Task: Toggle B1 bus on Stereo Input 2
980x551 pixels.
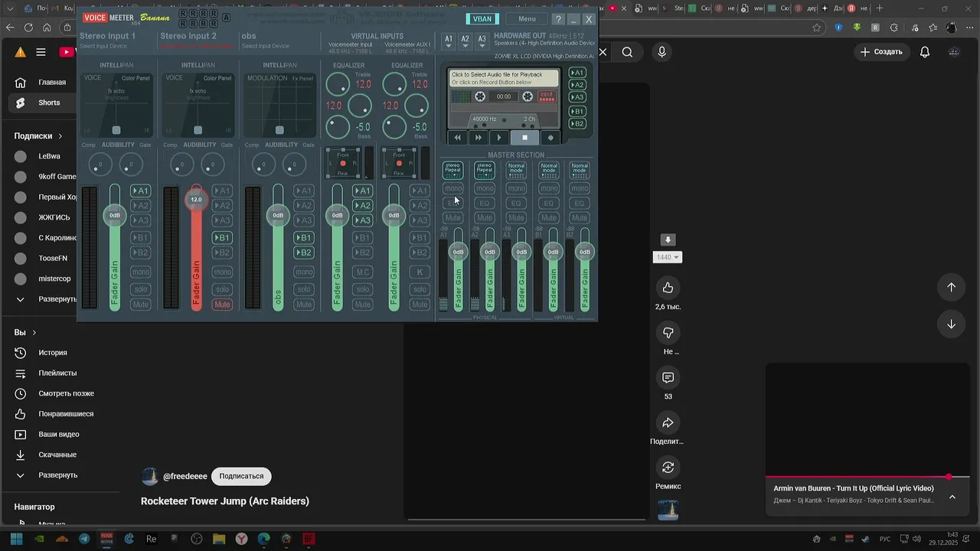Action: [222, 237]
